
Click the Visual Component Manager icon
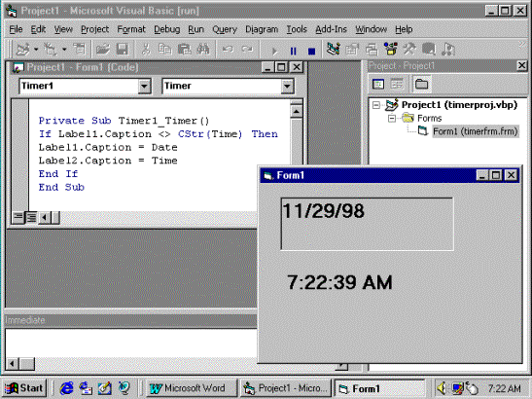click(x=448, y=50)
